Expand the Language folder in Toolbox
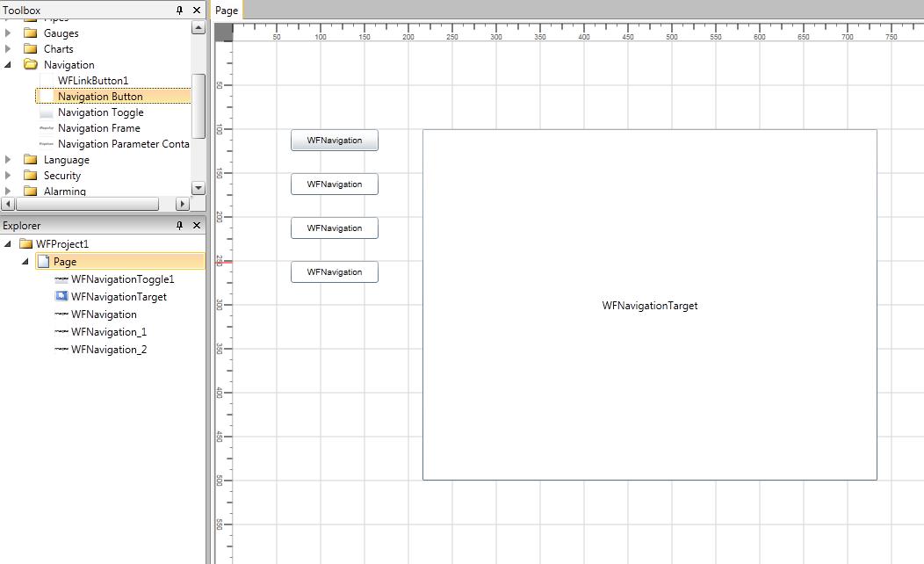The width and height of the screenshot is (924, 564). pyautogui.click(x=9, y=160)
